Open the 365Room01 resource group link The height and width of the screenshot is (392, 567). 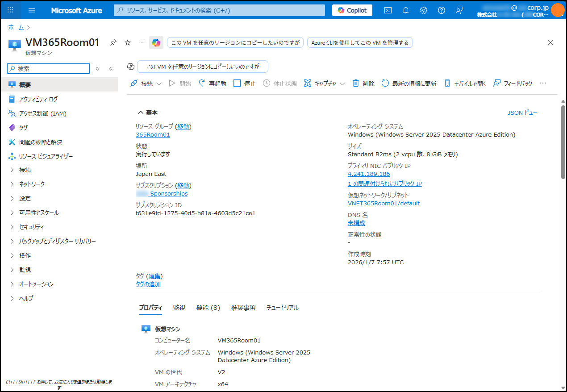pos(153,134)
